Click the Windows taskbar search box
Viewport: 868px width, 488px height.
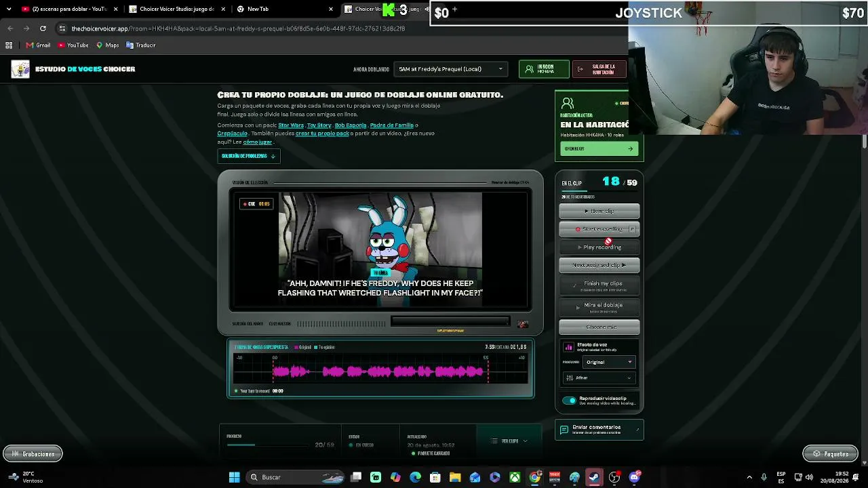295,477
